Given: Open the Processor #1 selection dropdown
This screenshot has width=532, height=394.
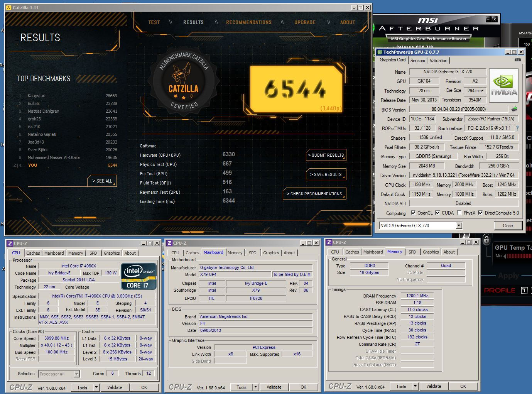Looking at the screenshot, I should tap(59, 374).
